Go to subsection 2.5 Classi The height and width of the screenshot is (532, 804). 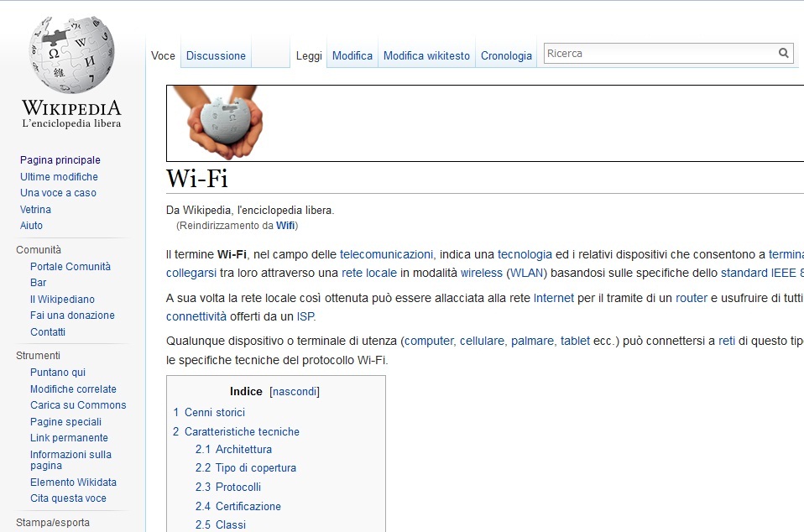pyautogui.click(x=221, y=524)
